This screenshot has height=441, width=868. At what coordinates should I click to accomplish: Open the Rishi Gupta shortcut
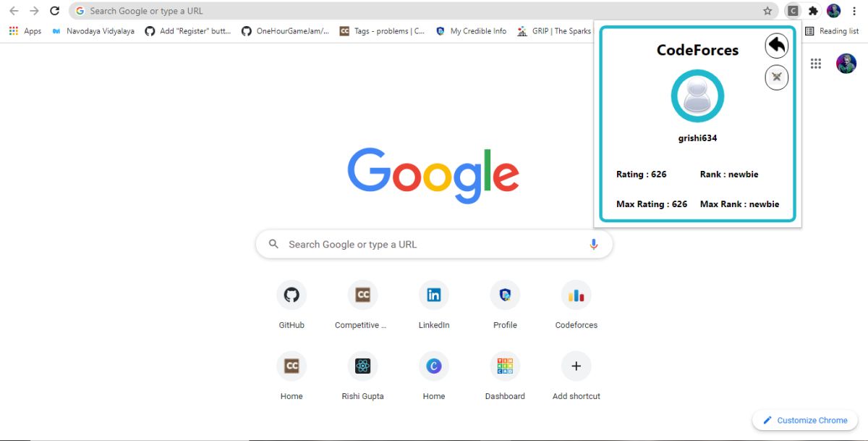click(362, 376)
